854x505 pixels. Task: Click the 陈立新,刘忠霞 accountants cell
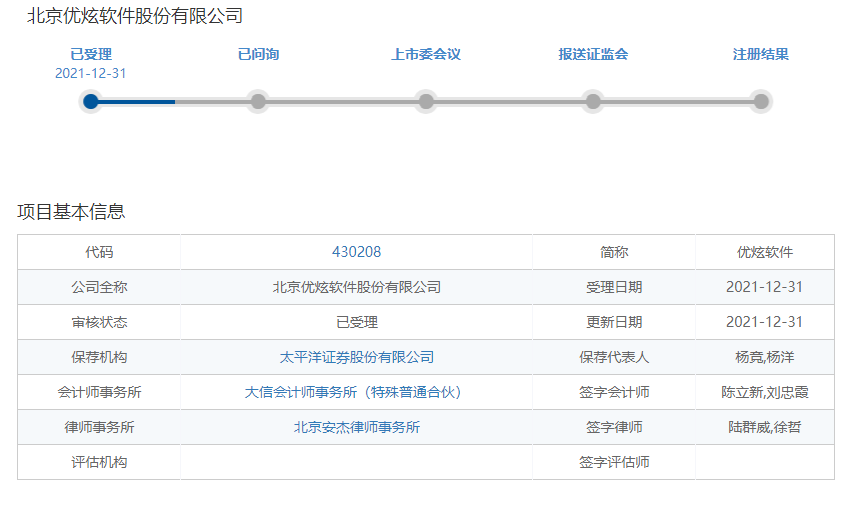pyautogui.click(x=765, y=392)
